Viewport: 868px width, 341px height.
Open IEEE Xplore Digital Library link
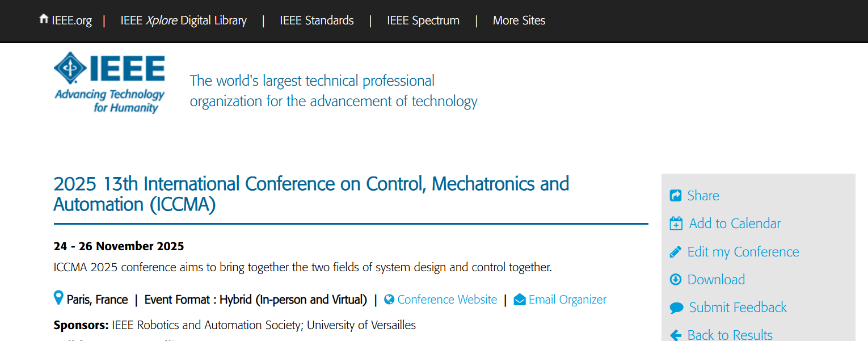coord(184,20)
